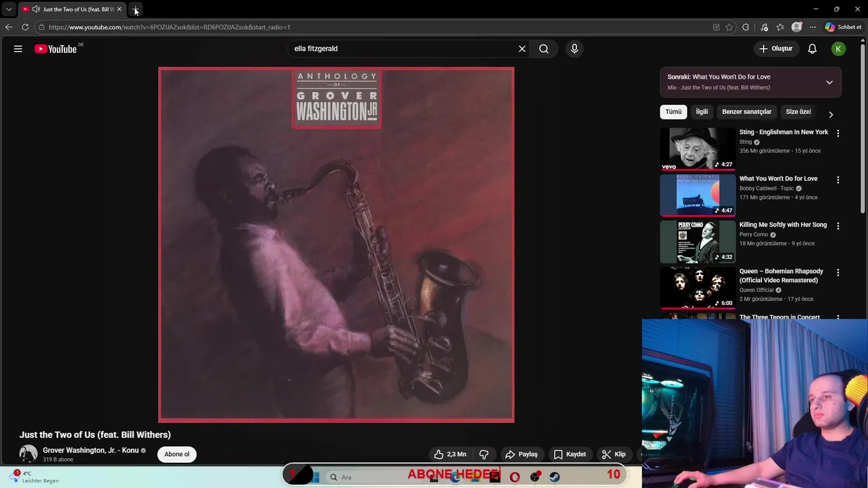Open the YouTube guide hamburger menu
This screenshot has width=868, height=488.
(x=18, y=49)
